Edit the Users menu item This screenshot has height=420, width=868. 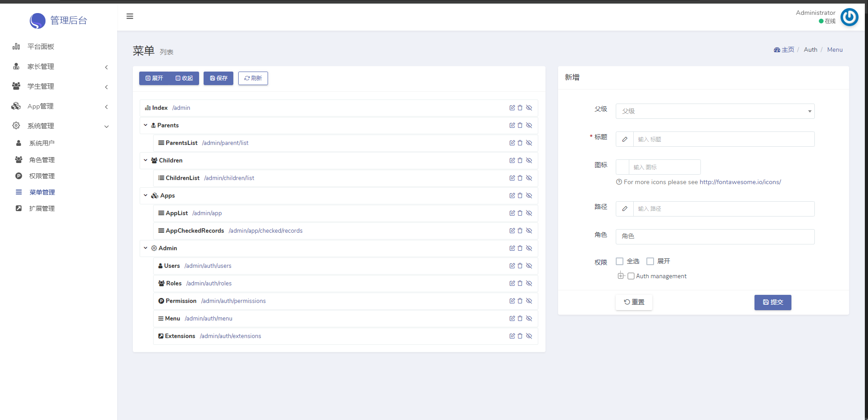click(512, 266)
